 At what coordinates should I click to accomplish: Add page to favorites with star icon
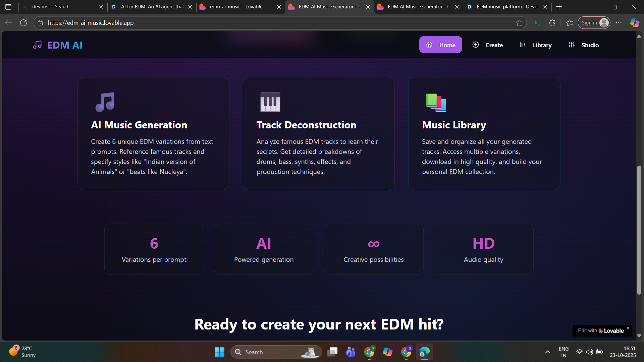point(519,23)
